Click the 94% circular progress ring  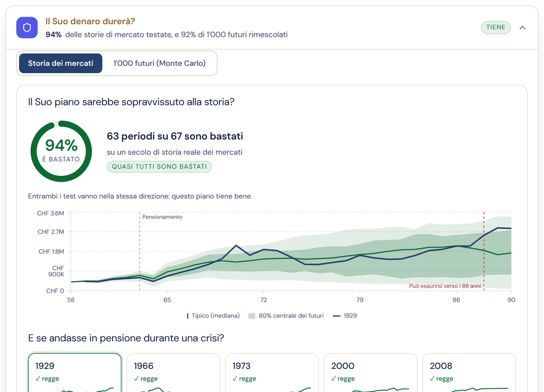61,151
